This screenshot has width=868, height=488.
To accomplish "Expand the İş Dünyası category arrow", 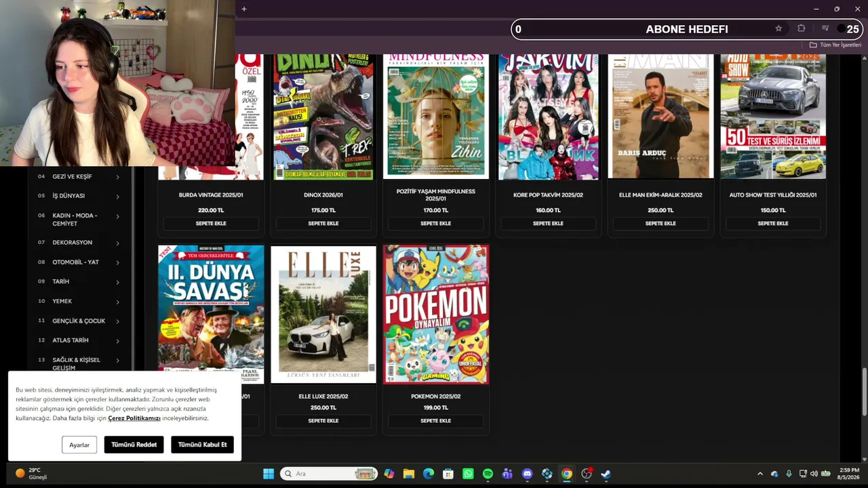I will point(117,197).
